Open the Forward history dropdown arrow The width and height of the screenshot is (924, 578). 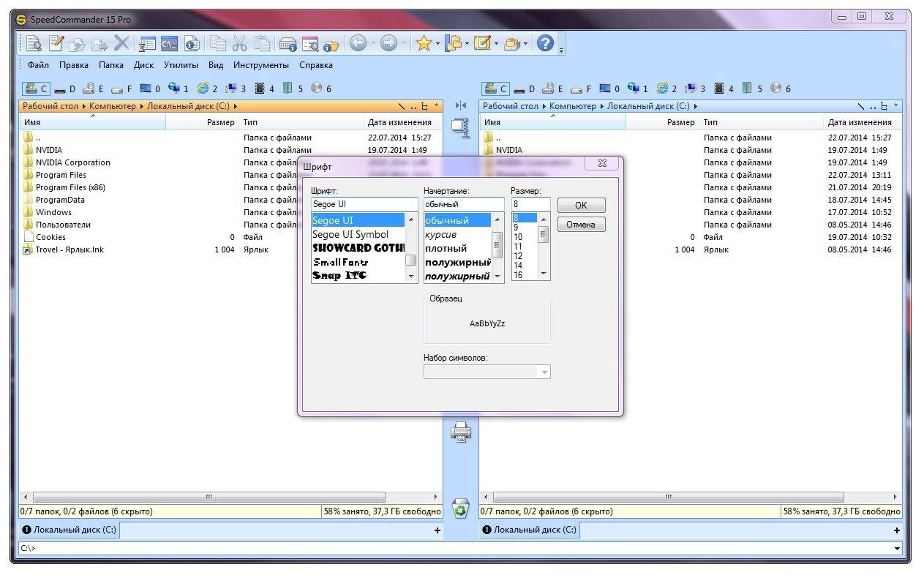coord(404,44)
